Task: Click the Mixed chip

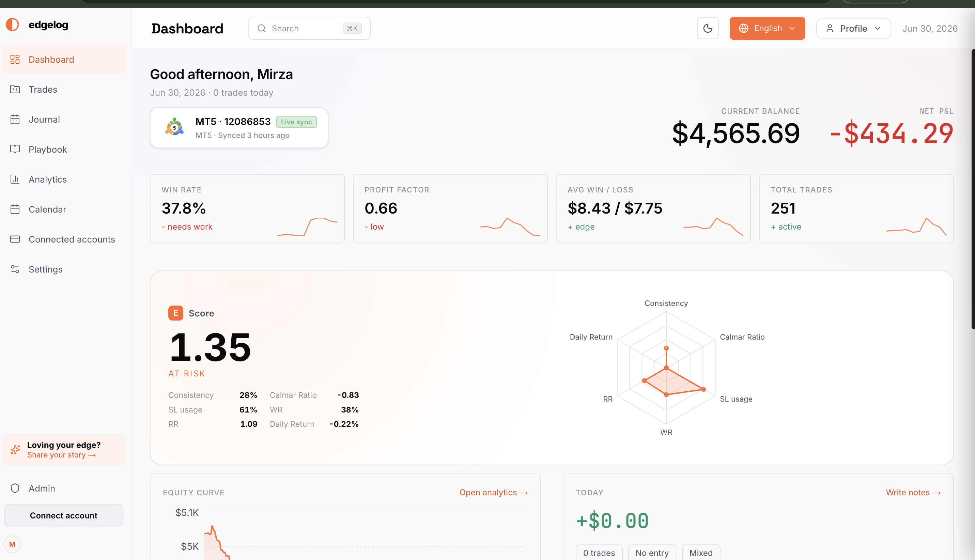Action: (x=701, y=553)
